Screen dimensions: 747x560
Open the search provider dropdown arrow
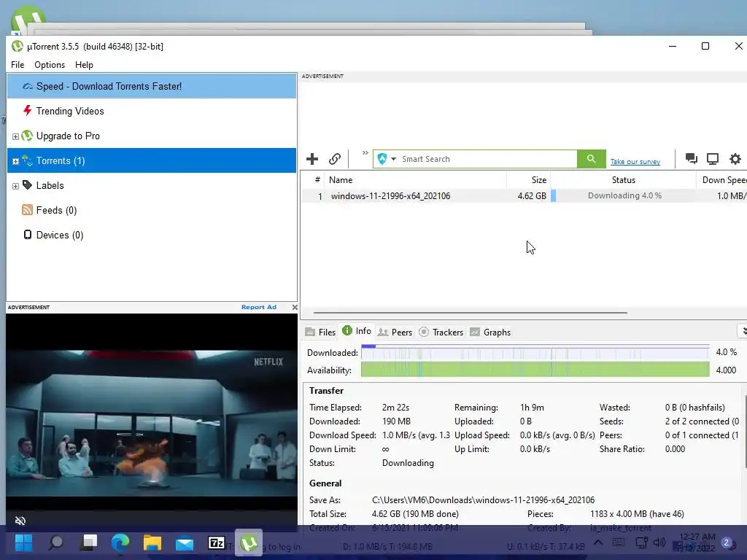[393, 159]
